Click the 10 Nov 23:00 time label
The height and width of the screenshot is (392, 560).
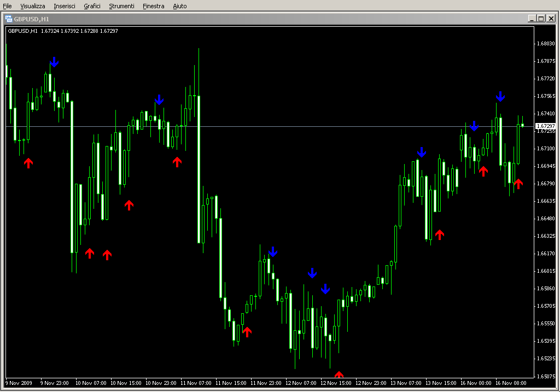161,383
